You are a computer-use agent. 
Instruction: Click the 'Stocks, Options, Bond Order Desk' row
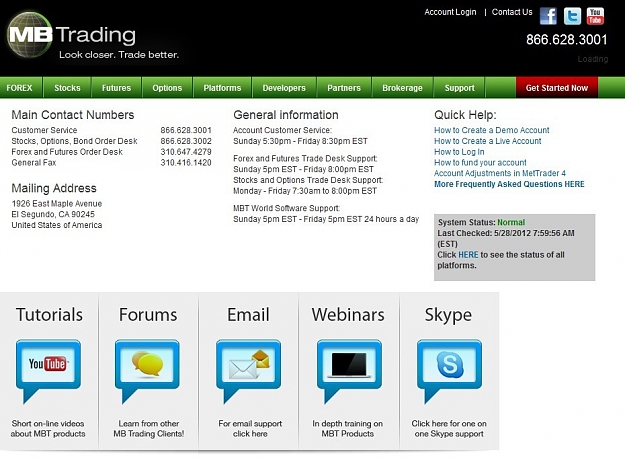(x=112, y=141)
